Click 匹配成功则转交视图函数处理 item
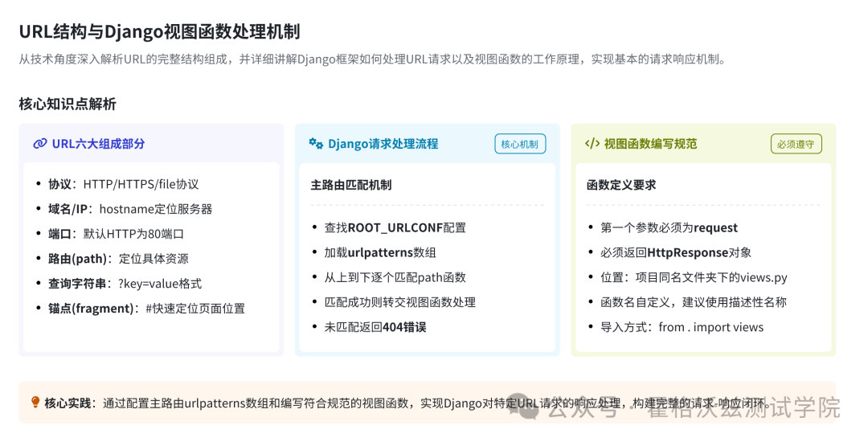Viewport: 868px width, 442px height. [x=400, y=303]
